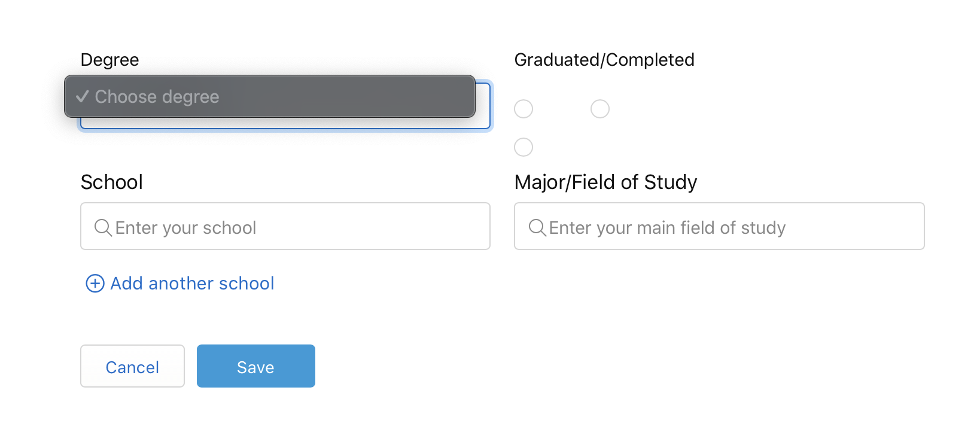Click the Major/Field of Study label
Image resolution: width=980 pixels, height=433 pixels.
605,182
